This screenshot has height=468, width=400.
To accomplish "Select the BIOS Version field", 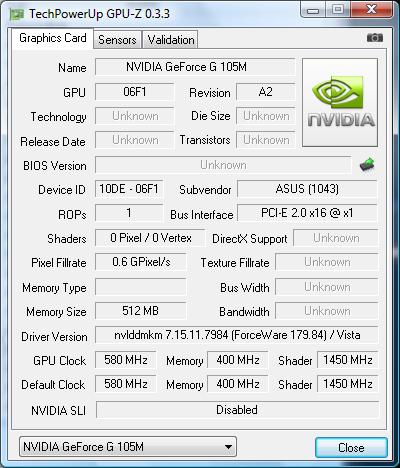I will [223, 165].
